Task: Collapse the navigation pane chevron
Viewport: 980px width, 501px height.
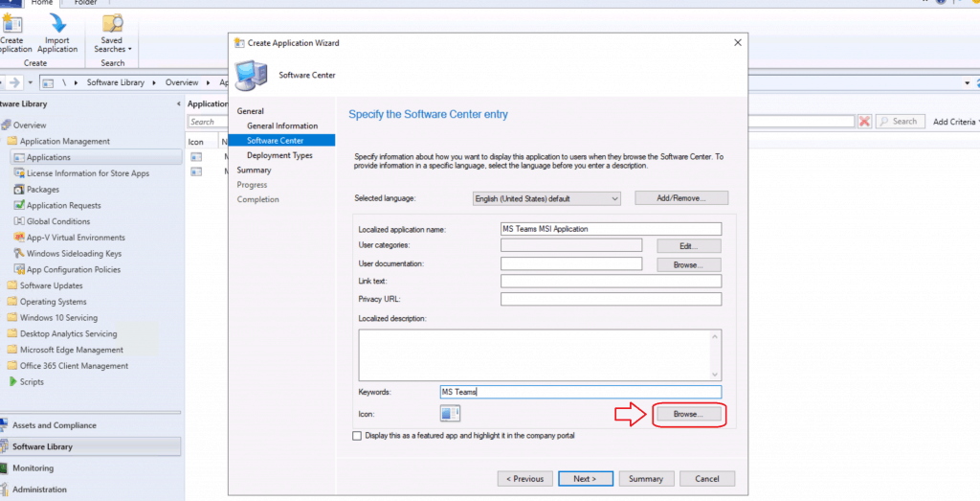Action: [178, 103]
